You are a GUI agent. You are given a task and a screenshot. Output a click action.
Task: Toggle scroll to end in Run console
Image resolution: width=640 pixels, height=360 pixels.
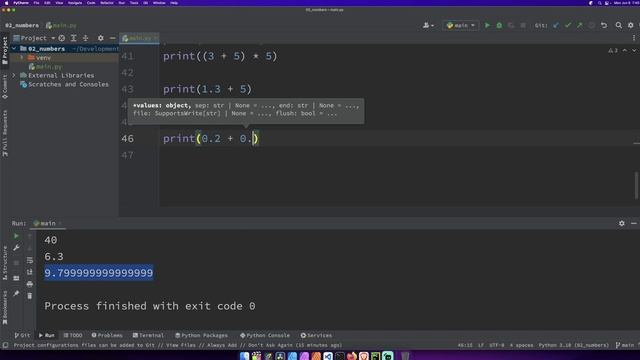(x=29, y=272)
